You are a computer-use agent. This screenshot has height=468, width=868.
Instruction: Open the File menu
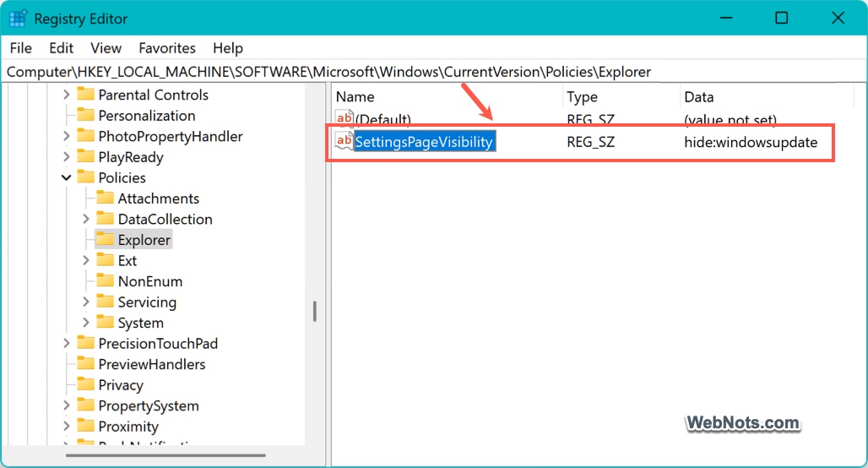pos(21,48)
